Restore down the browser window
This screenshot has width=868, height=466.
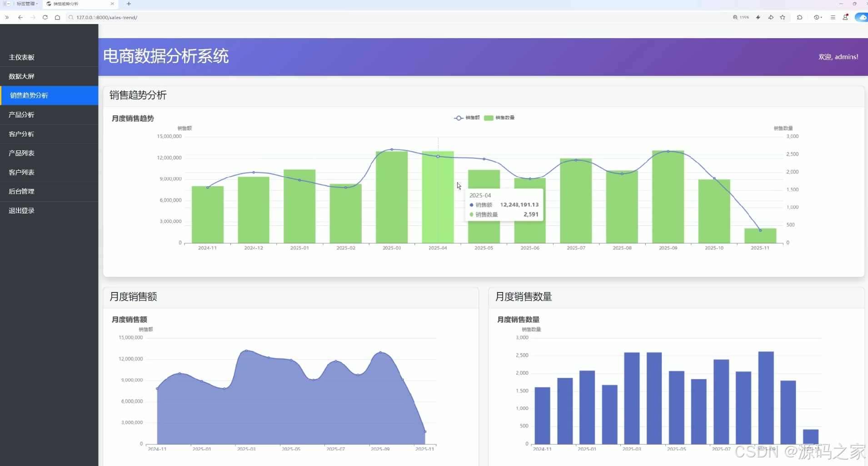(x=854, y=4)
